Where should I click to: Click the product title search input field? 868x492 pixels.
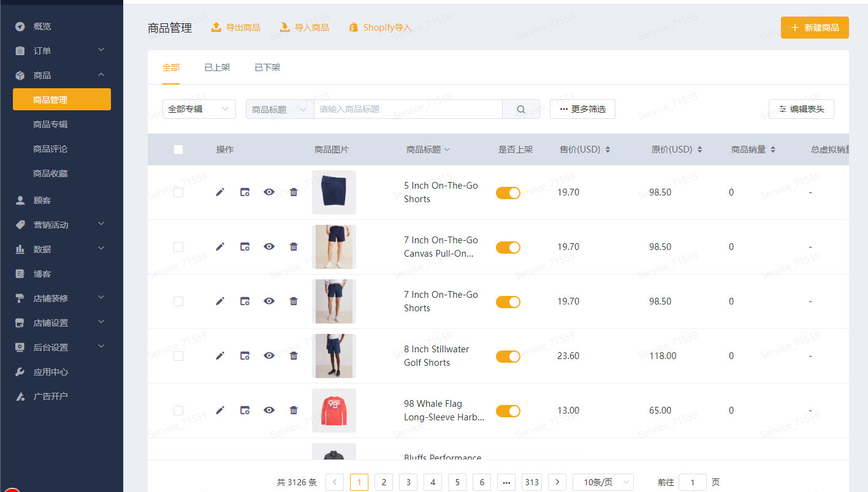tap(408, 110)
